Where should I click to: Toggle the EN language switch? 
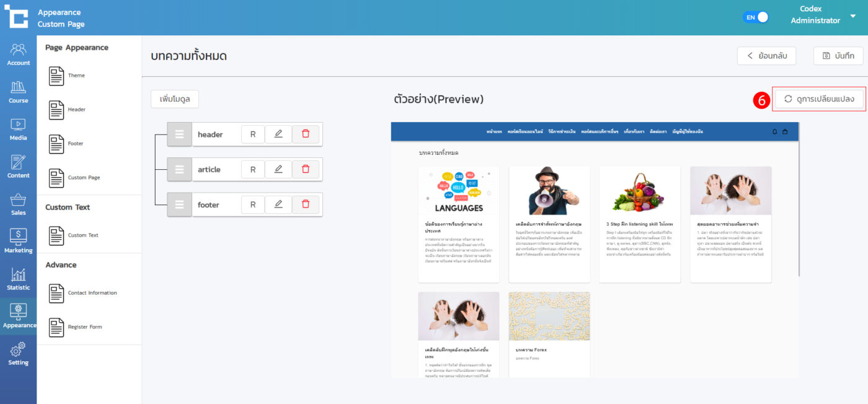coord(756,17)
